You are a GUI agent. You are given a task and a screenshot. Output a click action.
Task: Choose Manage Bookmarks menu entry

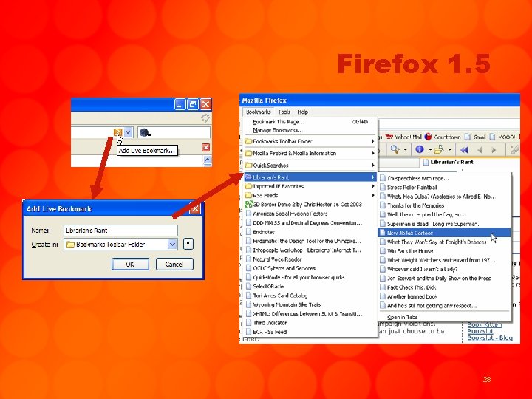[x=310, y=130]
